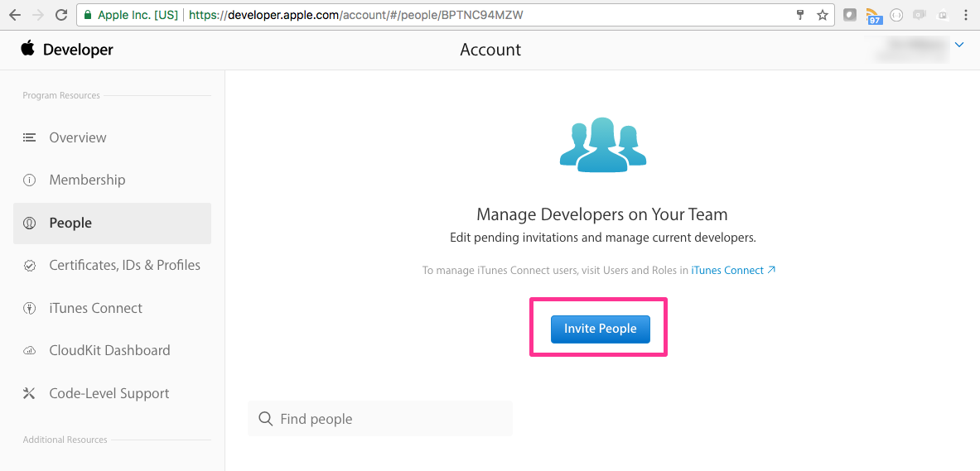Expand the account dropdown chevron at top right
980x471 pixels.
pyautogui.click(x=960, y=45)
